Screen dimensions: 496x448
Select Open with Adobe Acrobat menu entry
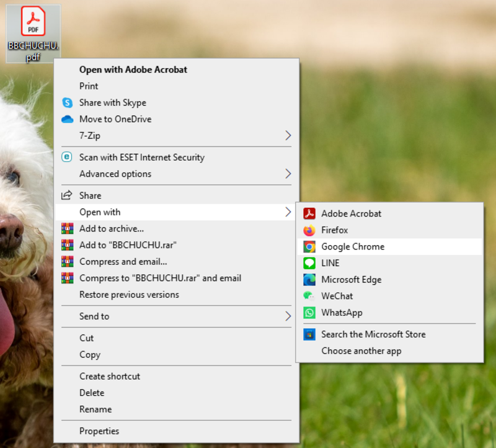(x=133, y=69)
